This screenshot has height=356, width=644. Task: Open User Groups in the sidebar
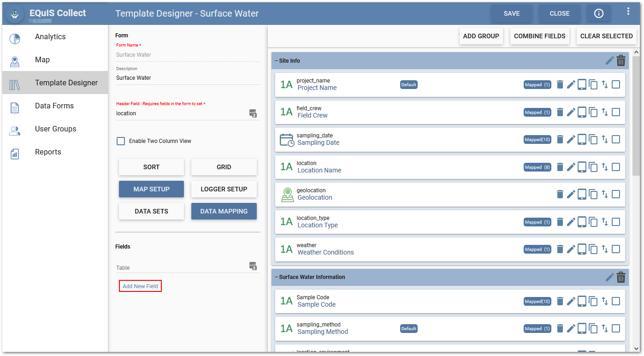pos(55,129)
